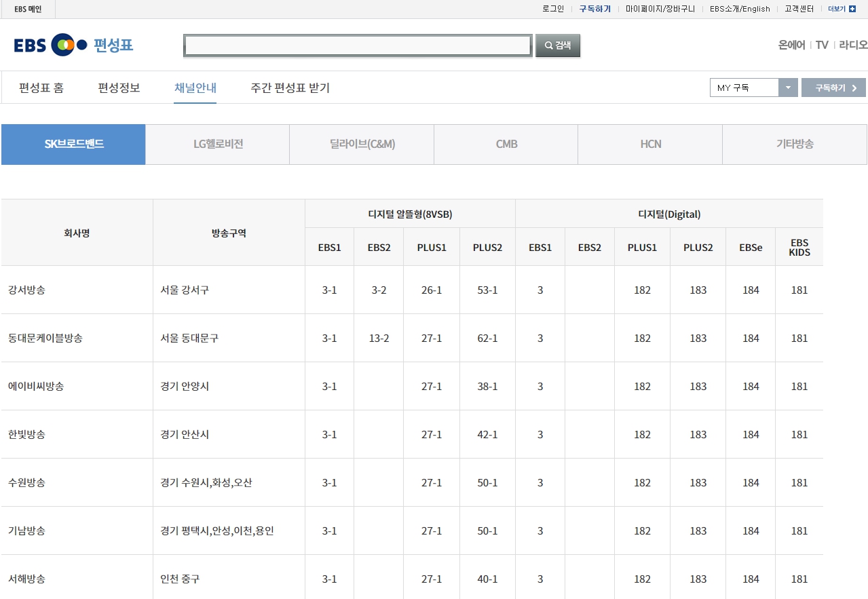The height and width of the screenshot is (599, 868).
Task: Click the 62-1 PLUS2 value
Action: [x=487, y=339]
